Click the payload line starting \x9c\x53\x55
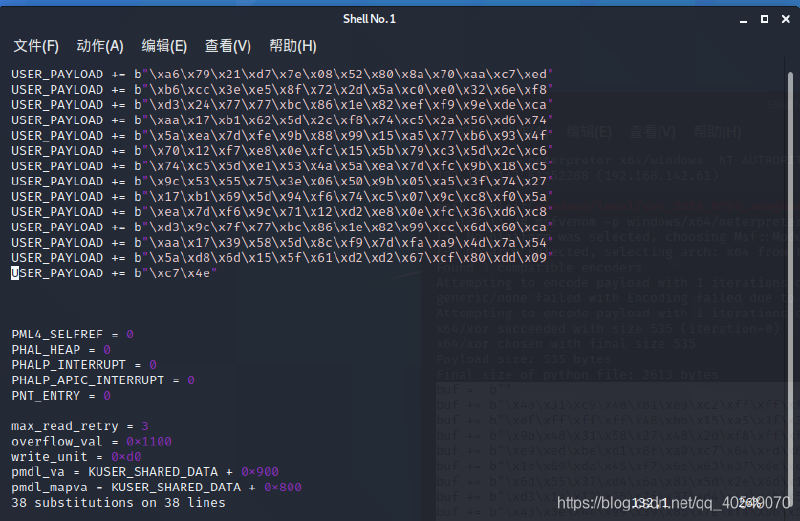Screen dimensions: 800x521 282,181
